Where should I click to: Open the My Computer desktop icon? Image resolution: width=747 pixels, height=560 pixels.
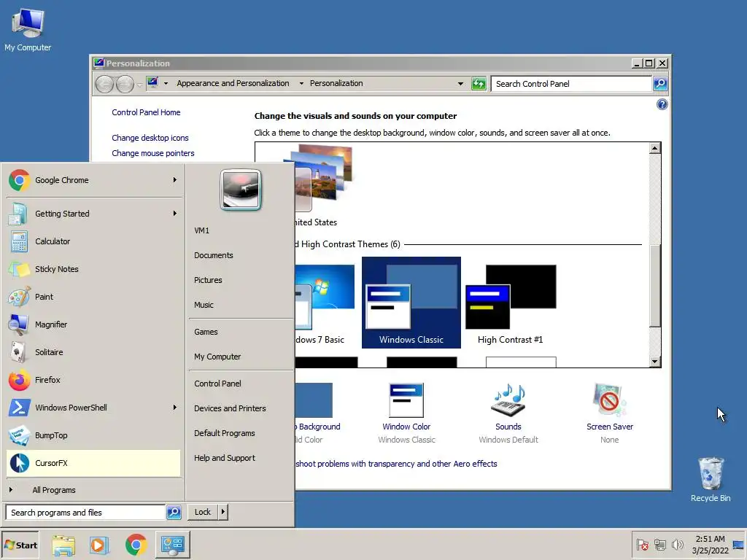click(x=28, y=29)
